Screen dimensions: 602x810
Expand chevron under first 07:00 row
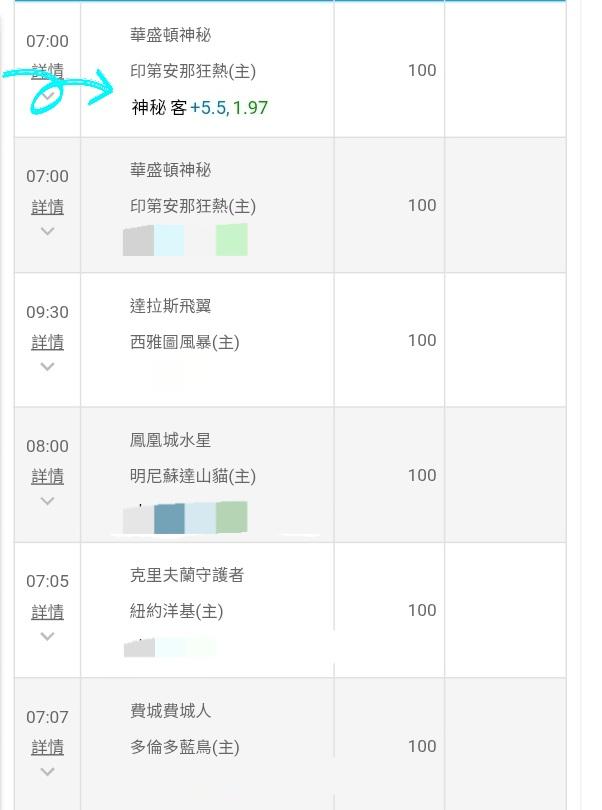48,96
